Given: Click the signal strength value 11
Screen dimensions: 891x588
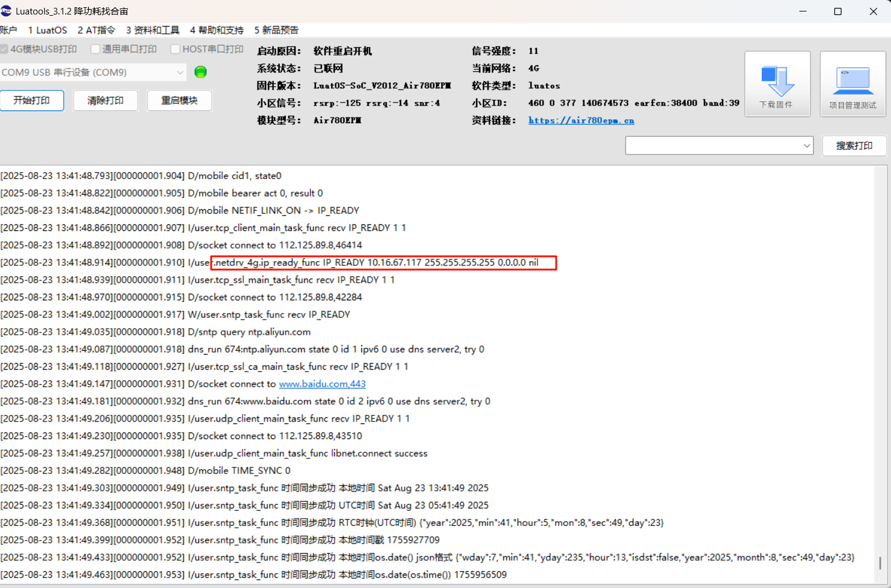Looking at the screenshot, I should coord(533,51).
